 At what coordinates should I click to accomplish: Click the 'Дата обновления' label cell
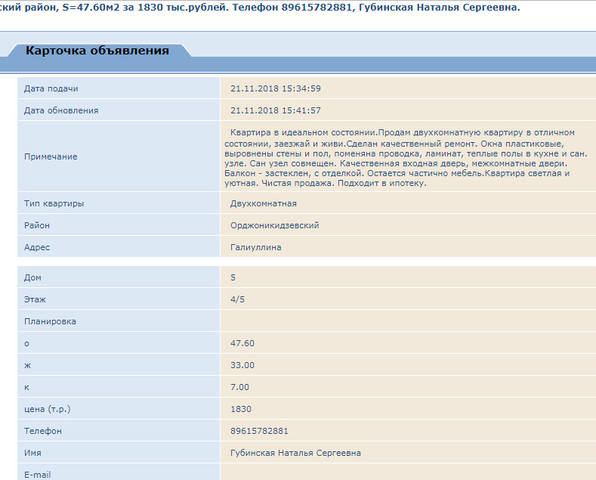click(118, 111)
